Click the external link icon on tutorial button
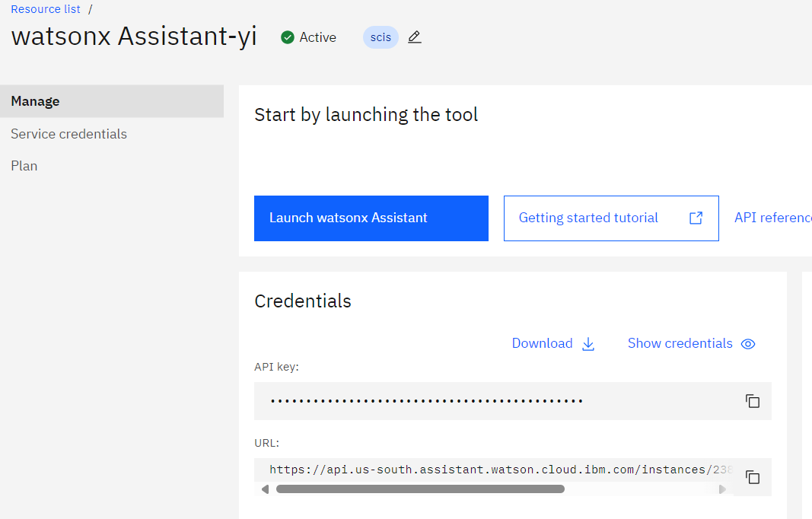The height and width of the screenshot is (519, 812). [696, 218]
